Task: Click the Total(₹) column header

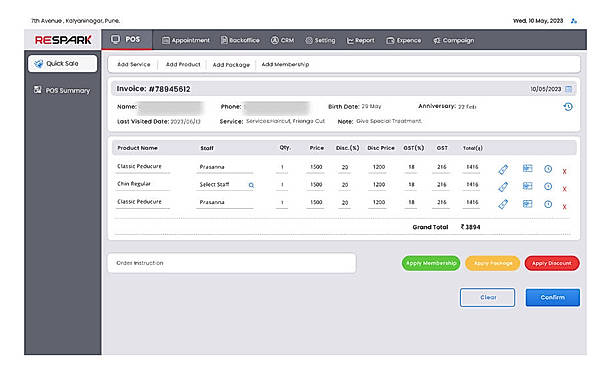Action: (473, 148)
